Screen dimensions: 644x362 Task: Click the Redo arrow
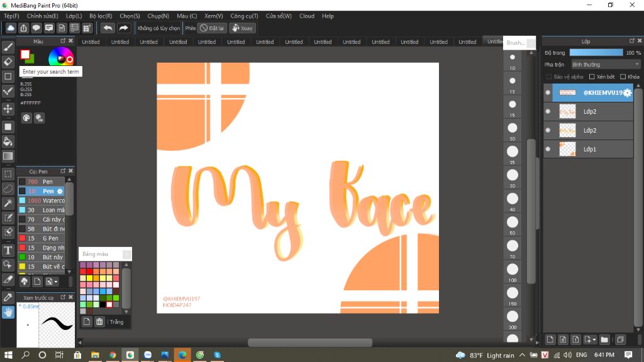(123, 28)
